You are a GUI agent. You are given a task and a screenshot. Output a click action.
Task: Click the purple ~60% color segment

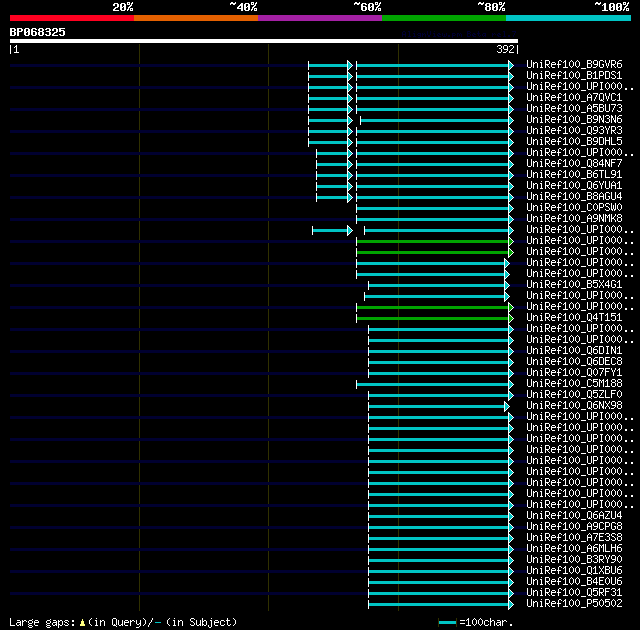(320, 18)
